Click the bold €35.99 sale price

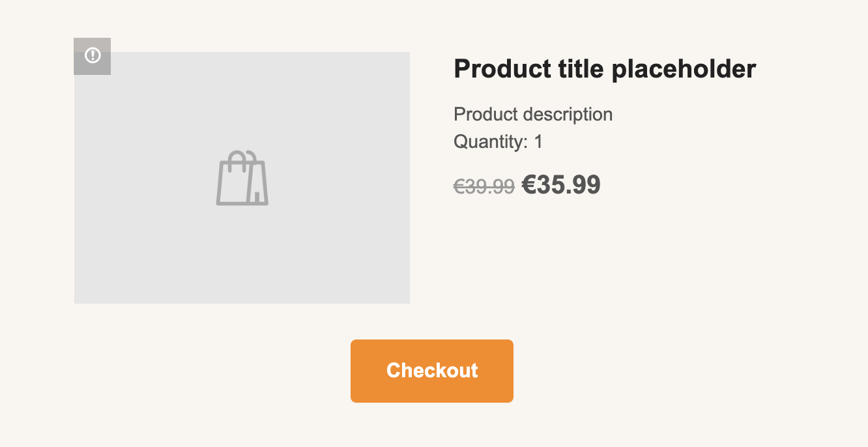(561, 185)
